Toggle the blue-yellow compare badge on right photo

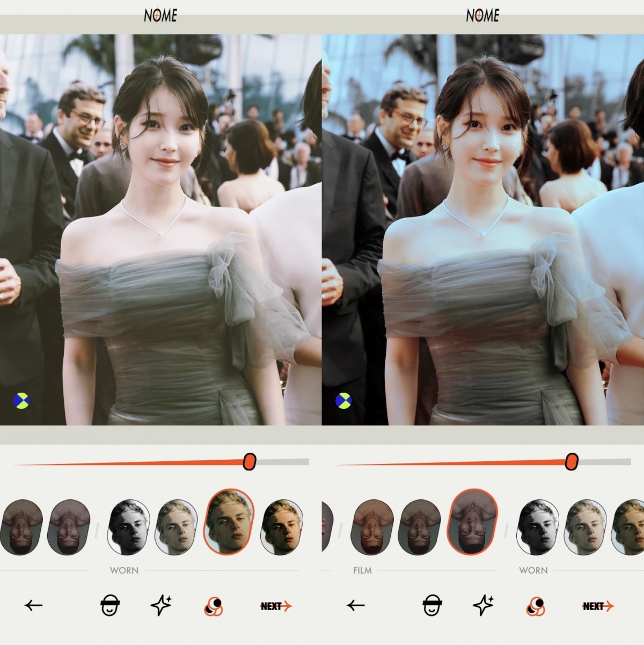(x=343, y=400)
